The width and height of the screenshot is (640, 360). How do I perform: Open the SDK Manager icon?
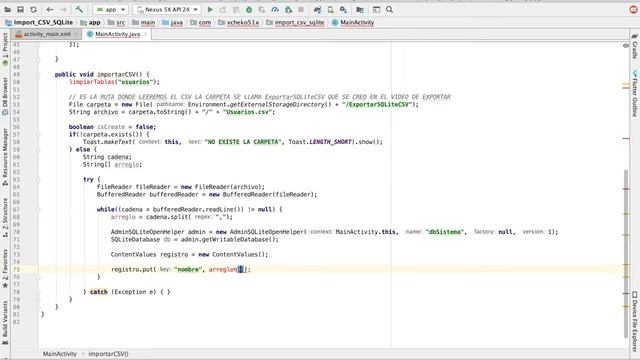pos(344,9)
